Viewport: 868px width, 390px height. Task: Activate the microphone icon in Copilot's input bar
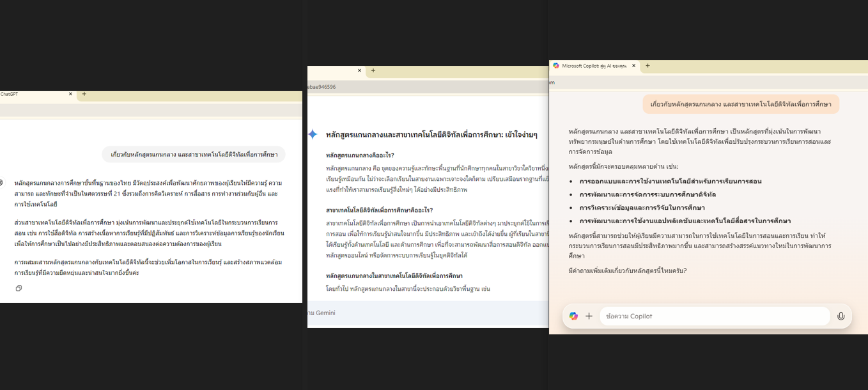pos(841,316)
